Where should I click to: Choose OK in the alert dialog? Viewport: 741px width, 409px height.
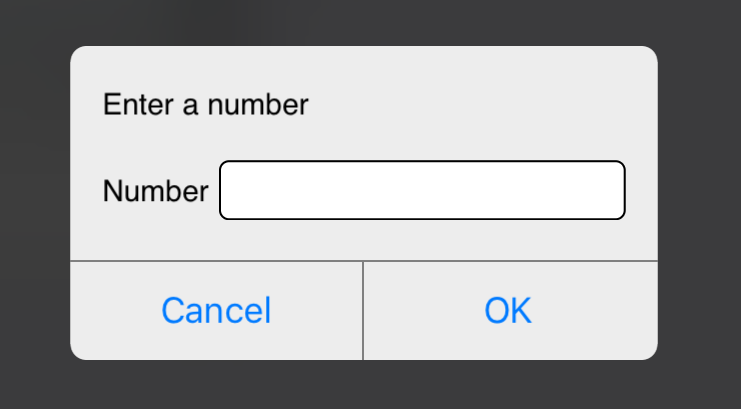(508, 310)
